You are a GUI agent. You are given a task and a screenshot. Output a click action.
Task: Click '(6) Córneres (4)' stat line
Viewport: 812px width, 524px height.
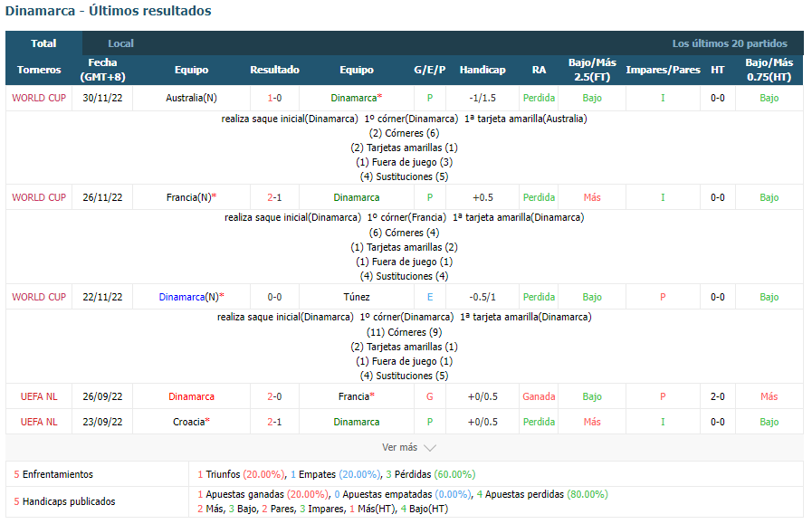click(404, 233)
